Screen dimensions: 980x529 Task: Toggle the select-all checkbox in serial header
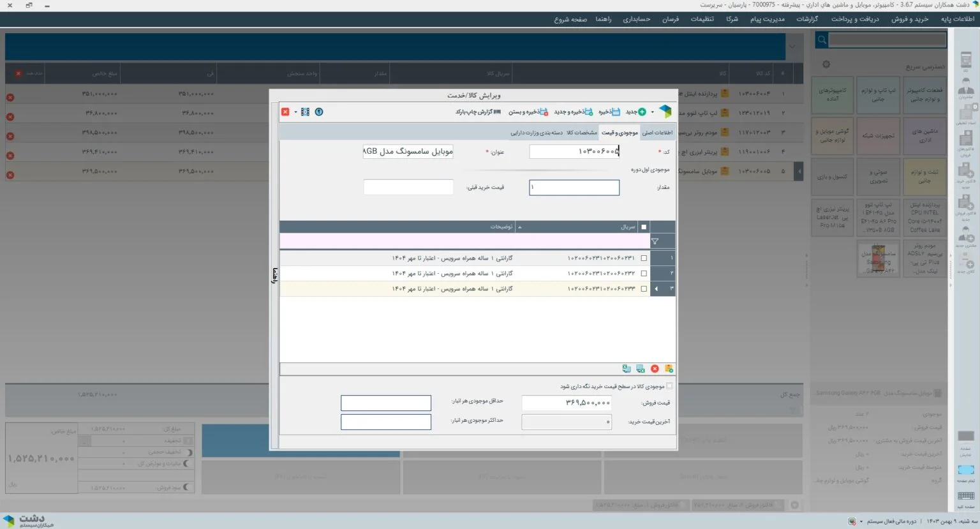pos(644,227)
